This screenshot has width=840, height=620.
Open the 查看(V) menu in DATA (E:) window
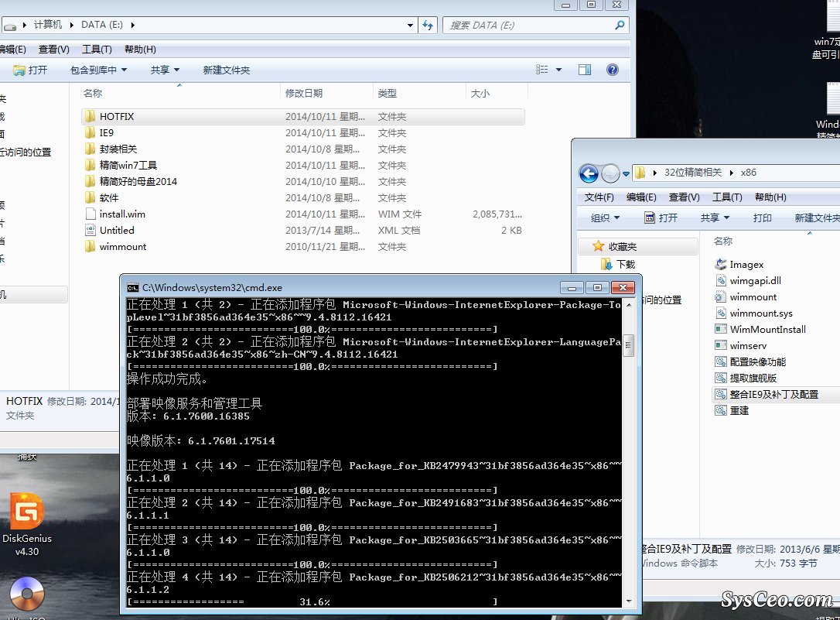[x=53, y=50]
